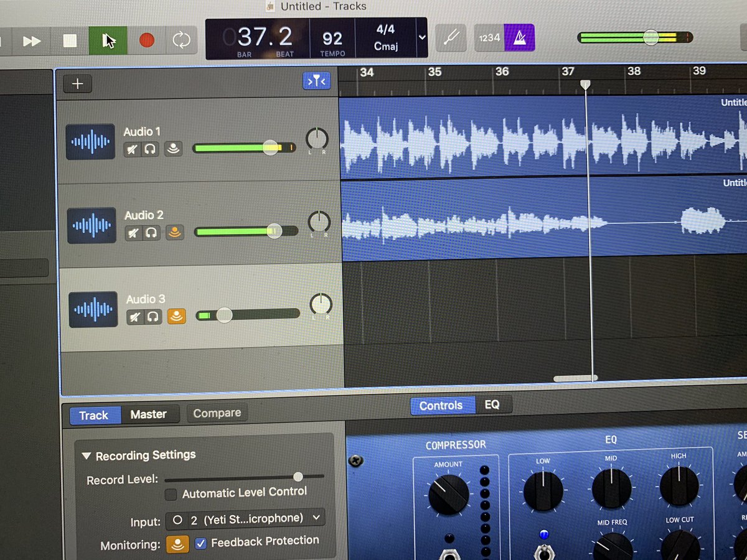Viewport: 747px width, 560px height.
Task: Adjust the master volume slider
Action: pyautogui.click(x=635, y=37)
